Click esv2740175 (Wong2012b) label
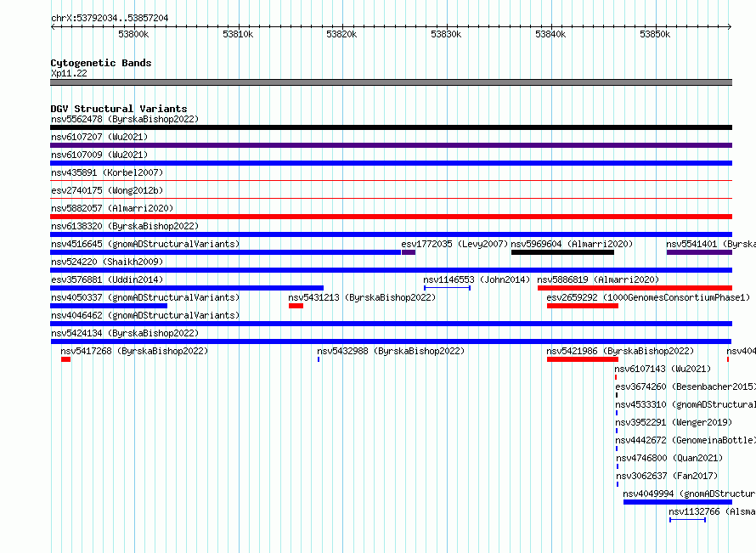 click(107, 190)
